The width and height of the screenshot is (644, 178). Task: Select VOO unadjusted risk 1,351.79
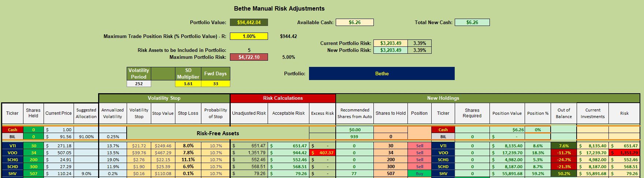pyautogui.click(x=249, y=153)
